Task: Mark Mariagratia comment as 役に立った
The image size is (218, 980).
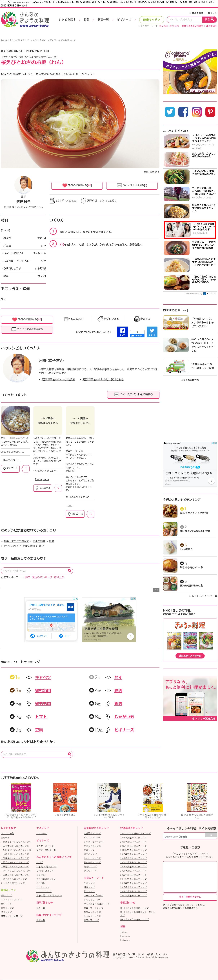Action: coord(43,488)
